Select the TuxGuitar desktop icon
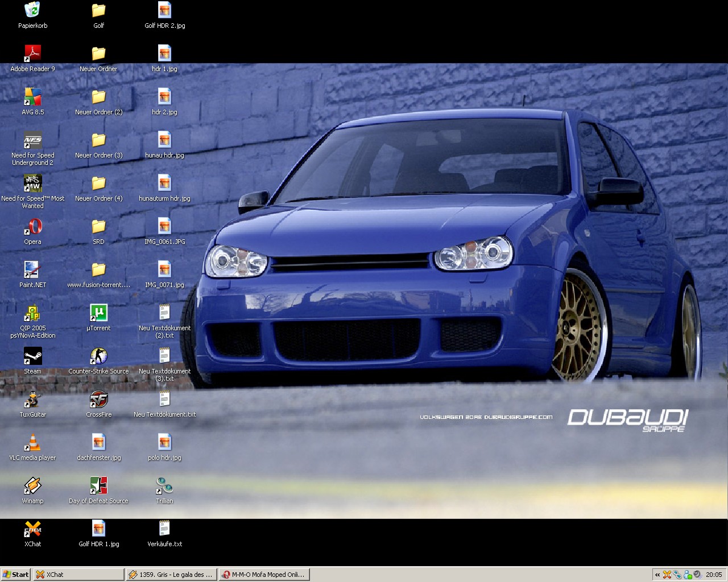Viewport: 728px width, 582px height. (32, 399)
